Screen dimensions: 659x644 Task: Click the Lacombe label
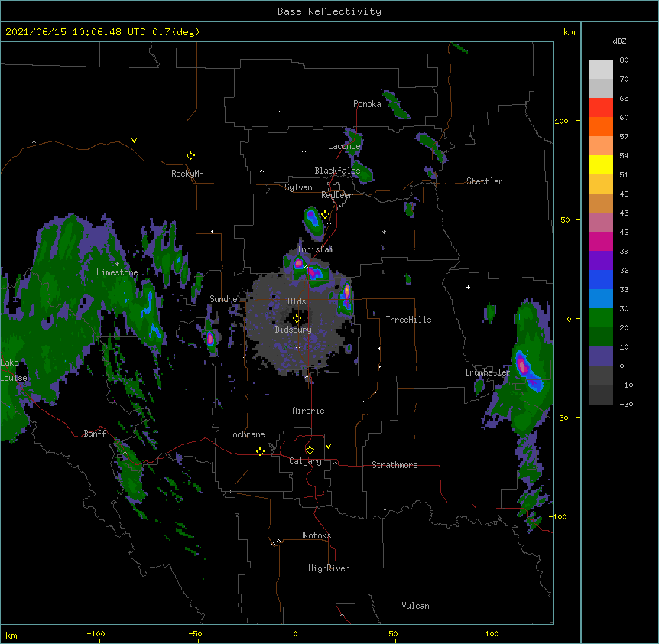pos(344,146)
